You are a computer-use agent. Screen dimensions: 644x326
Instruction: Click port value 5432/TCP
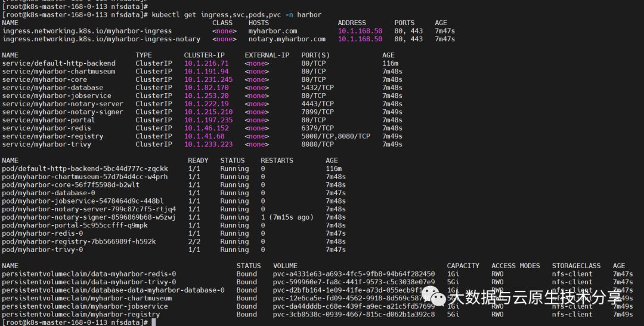(317, 88)
